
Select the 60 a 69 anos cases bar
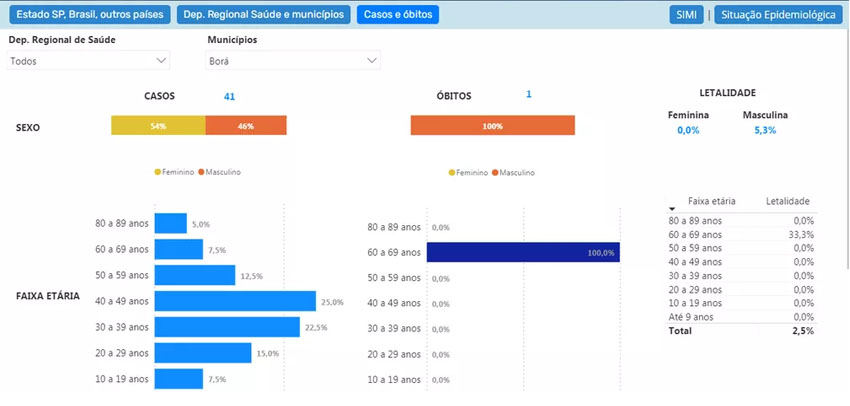pos(179,249)
